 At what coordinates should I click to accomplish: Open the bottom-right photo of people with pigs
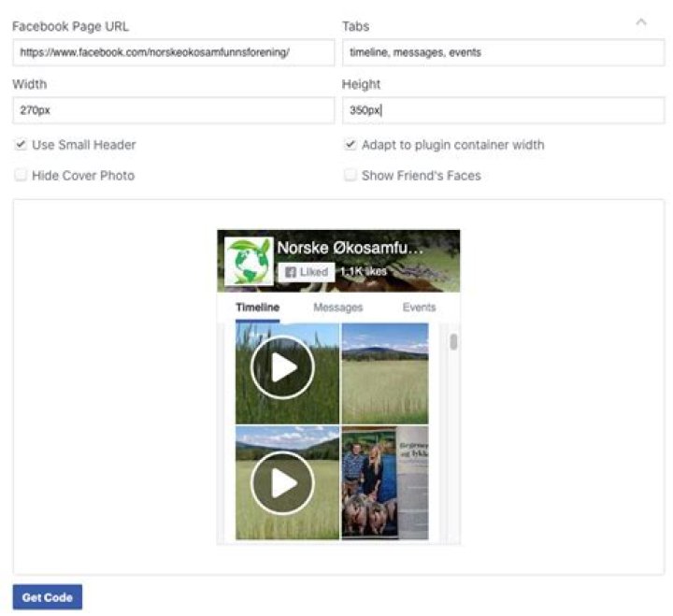point(385,483)
